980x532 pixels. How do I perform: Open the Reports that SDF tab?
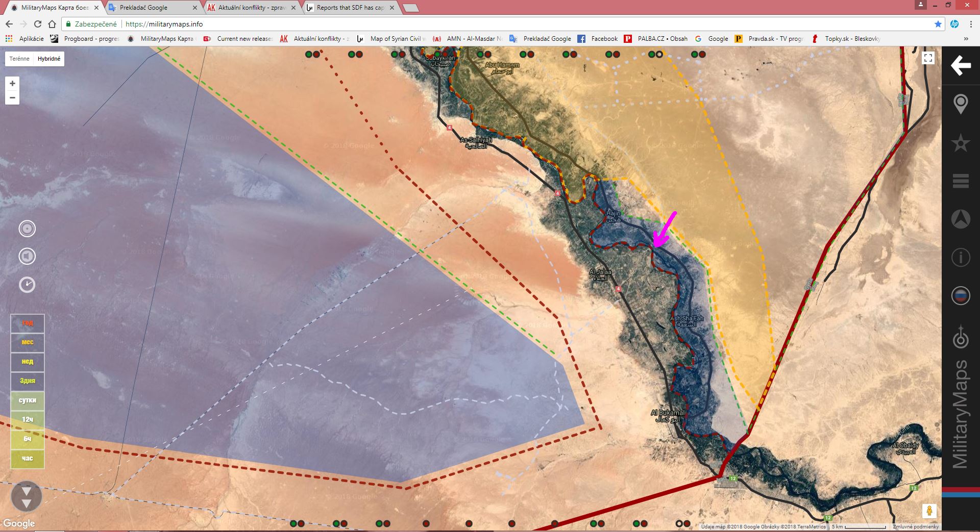(x=350, y=8)
